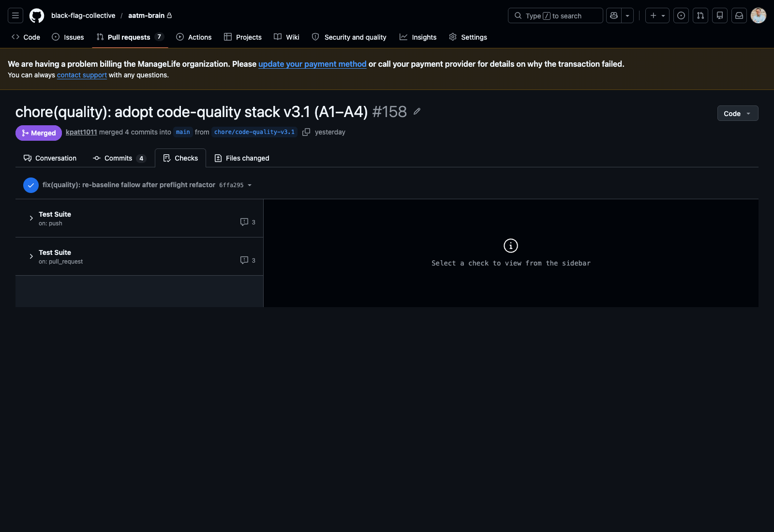
Task: Click the pencil icon to edit PR title
Action: pyautogui.click(x=417, y=111)
